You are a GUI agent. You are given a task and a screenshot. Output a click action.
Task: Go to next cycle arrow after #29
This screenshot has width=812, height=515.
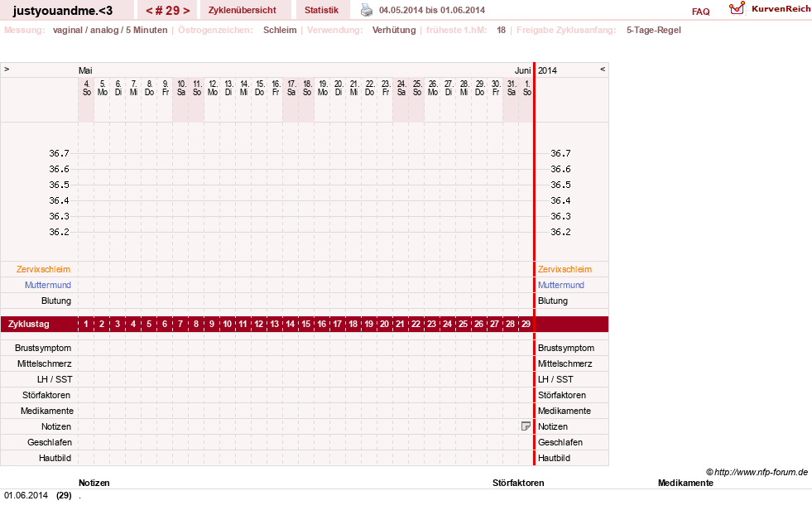[186, 11]
